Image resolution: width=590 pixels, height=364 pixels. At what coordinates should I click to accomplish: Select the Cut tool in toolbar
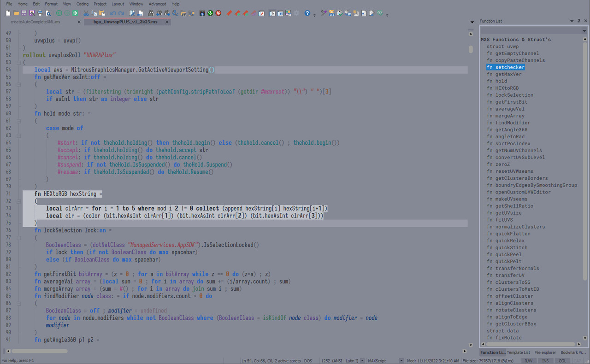click(86, 13)
